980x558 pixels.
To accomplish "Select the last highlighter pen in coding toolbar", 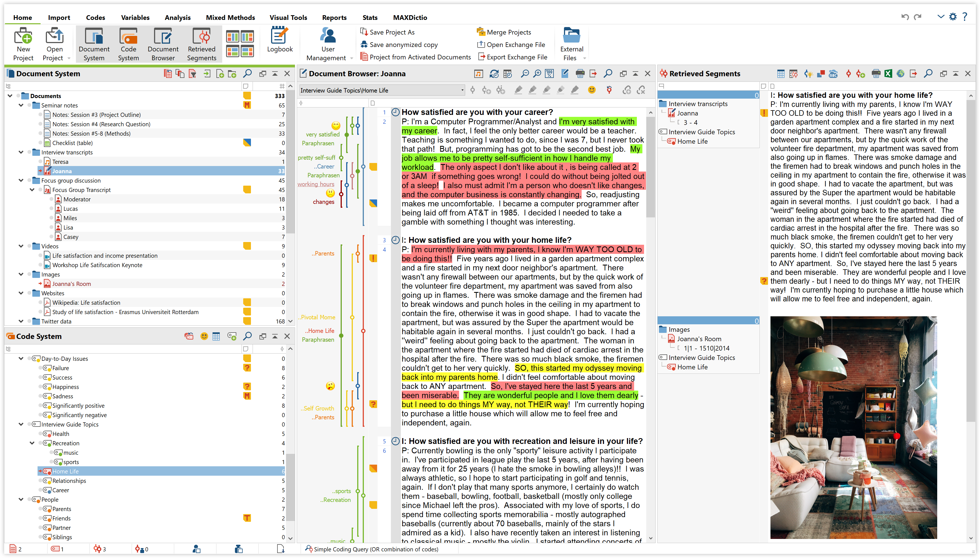I will (x=575, y=90).
